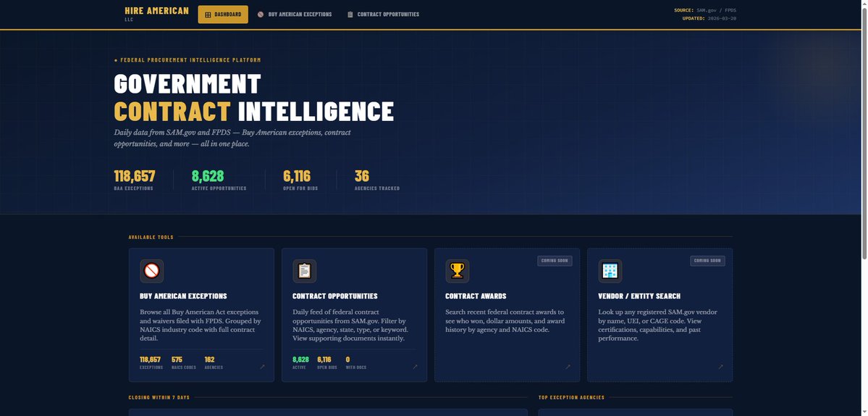Click the prohibited icon in navbar
Screen dimensions: 868x416
coord(261,14)
